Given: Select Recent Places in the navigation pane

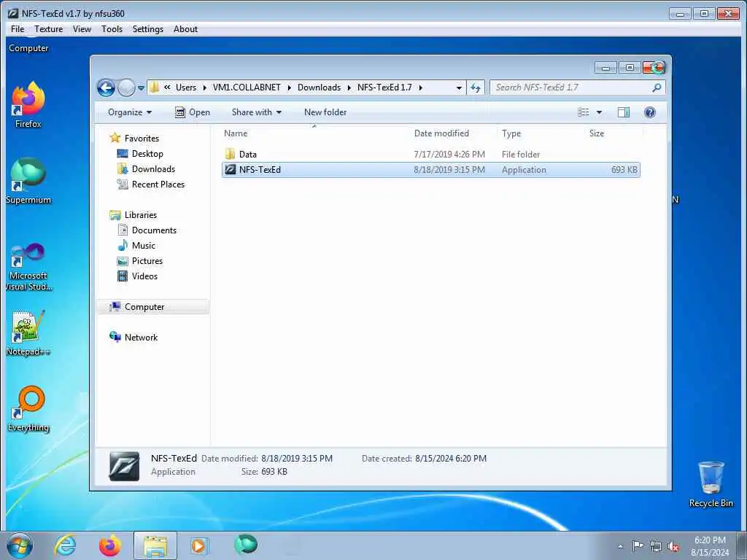Looking at the screenshot, I should click(158, 184).
